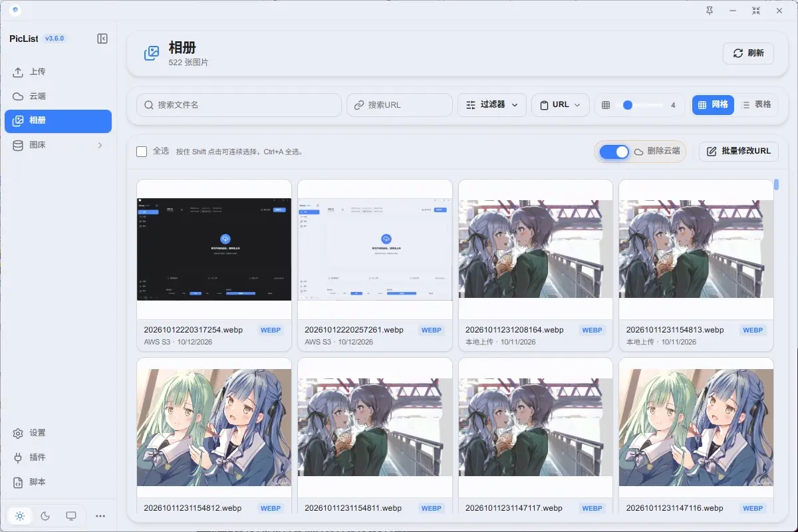Click filename 20261011231147117.webp
This screenshot has width=798, height=532.
tap(515, 508)
